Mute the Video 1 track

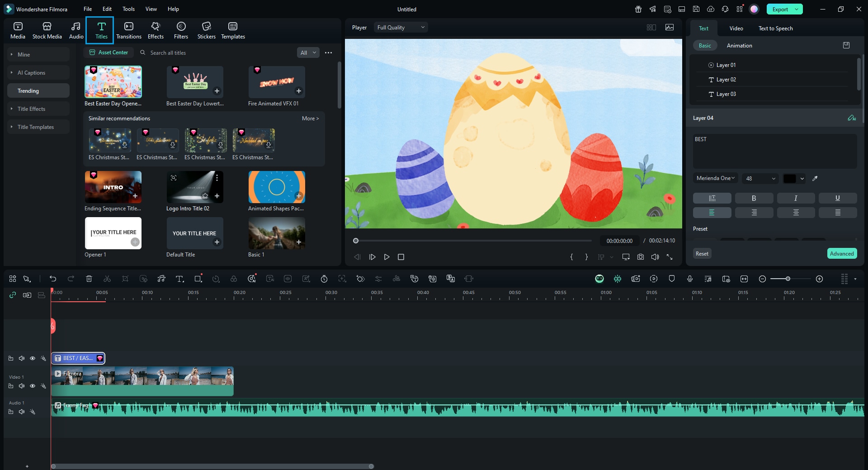click(22, 386)
